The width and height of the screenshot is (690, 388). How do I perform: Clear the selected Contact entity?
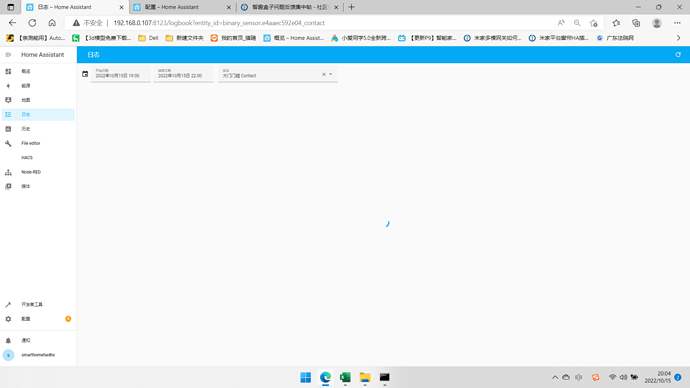tap(324, 74)
